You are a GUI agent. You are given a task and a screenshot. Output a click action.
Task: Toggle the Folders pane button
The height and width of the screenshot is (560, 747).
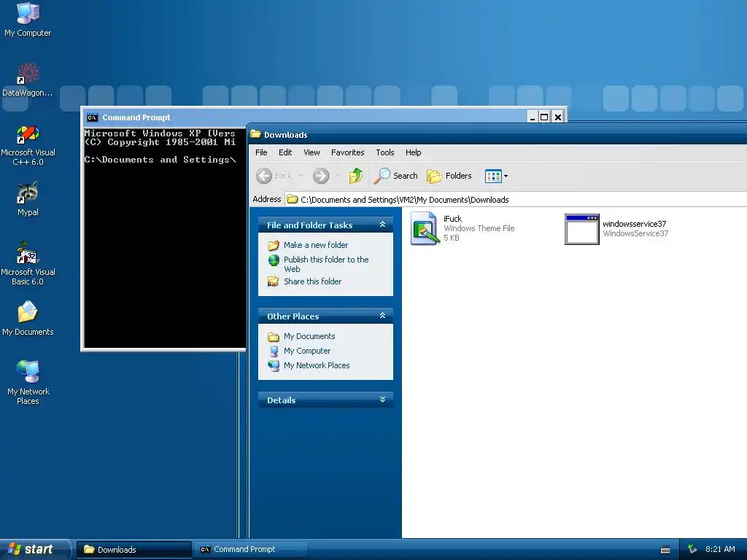(449, 176)
